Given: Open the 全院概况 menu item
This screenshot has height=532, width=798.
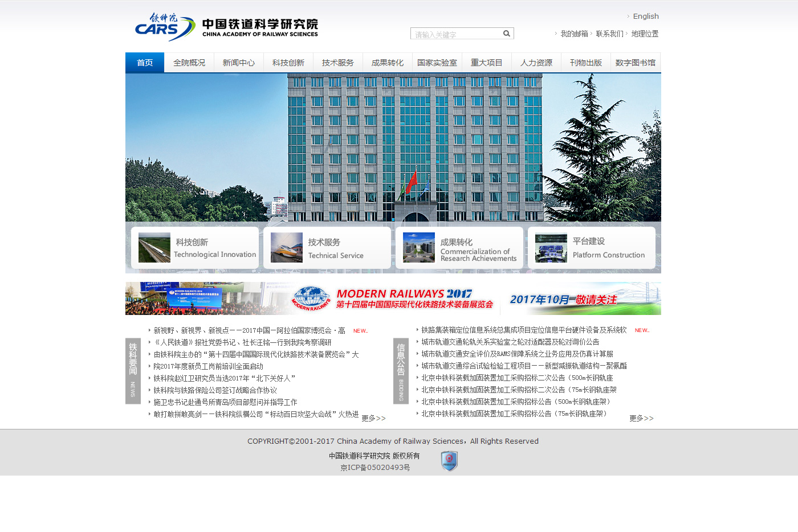Looking at the screenshot, I should (x=189, y=63).
